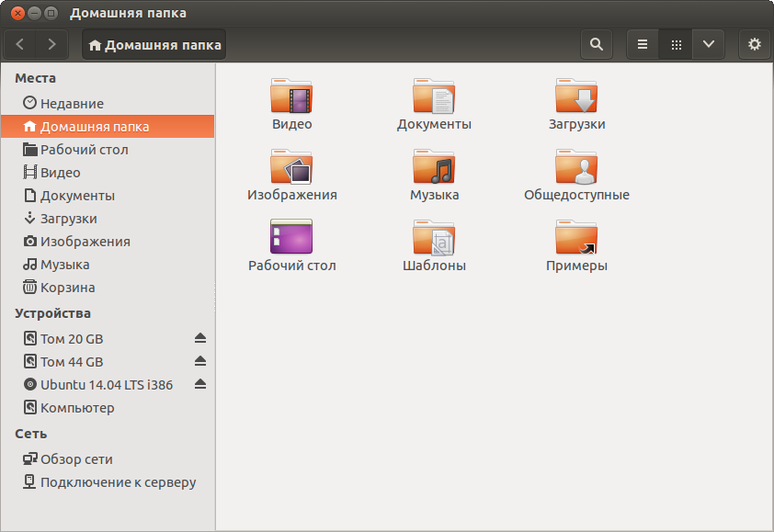Open Рабочий стол from the sidebar
774x532 pixels.
(108, 150)
